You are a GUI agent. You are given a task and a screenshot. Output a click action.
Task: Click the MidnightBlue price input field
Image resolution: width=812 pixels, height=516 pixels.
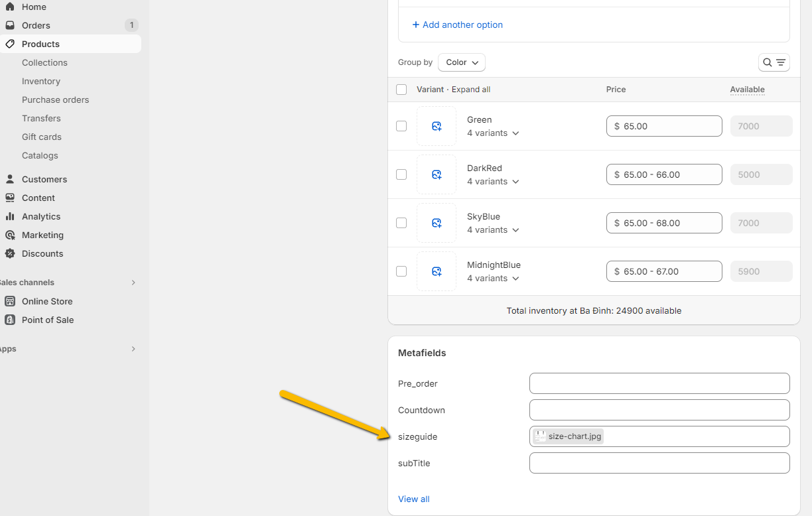[x=664, y=271]
